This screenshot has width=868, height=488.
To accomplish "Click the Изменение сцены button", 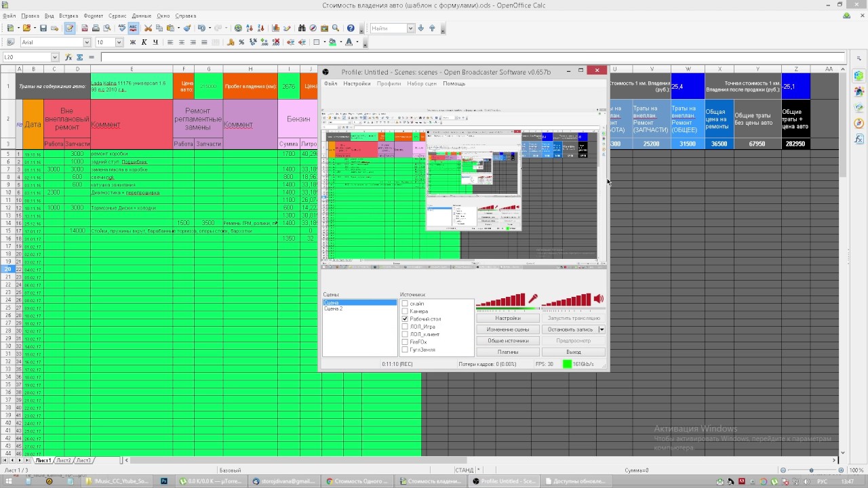I will (508, 329).
